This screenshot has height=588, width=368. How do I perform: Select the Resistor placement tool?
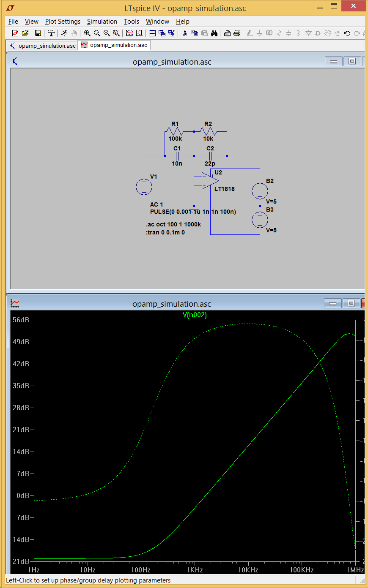click(x=279, y=33)
